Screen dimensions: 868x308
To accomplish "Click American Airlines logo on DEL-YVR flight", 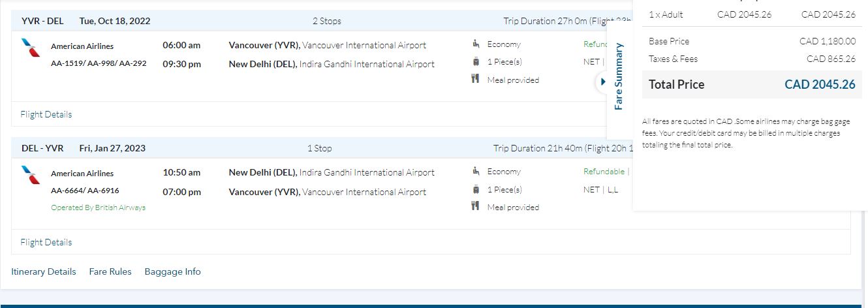I will point(30,175).
